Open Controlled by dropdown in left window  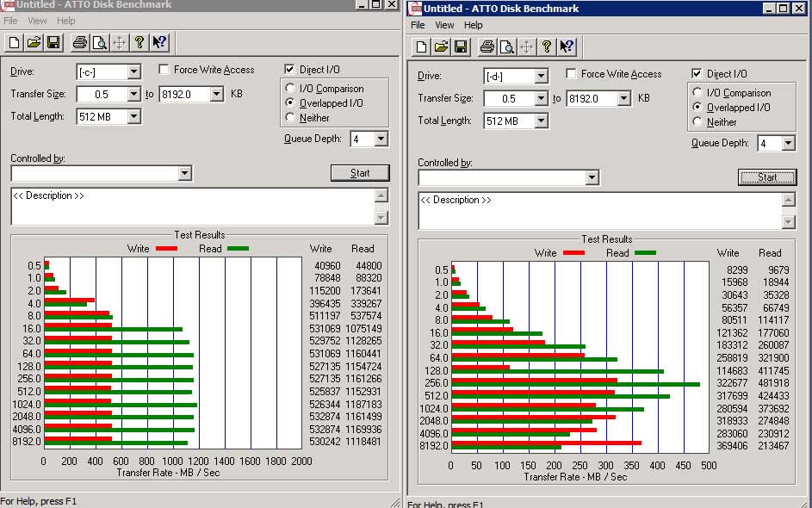[x=185, y=173]
